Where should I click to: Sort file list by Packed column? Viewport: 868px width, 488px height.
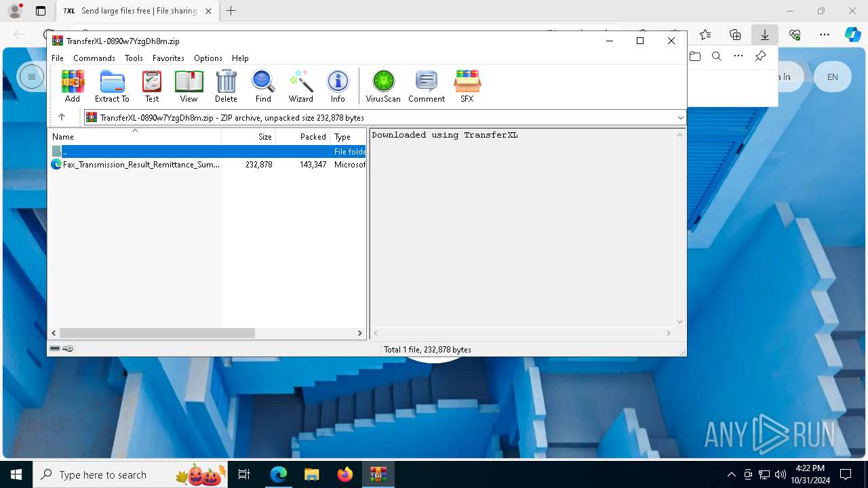point(302,136)
